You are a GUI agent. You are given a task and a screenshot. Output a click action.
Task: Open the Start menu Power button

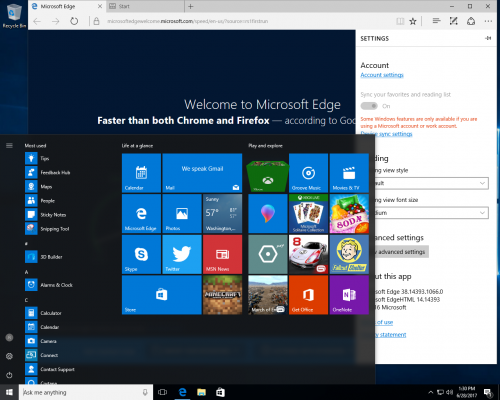(x=9, y=375)
